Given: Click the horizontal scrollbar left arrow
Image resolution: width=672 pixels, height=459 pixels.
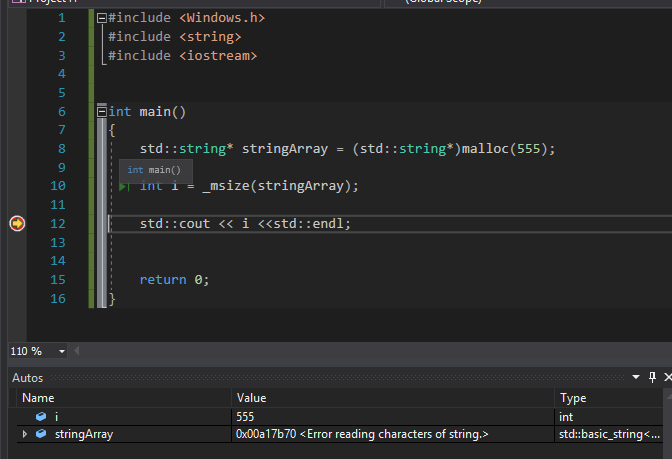Looking at the screenshot, I should click(78, 351).
